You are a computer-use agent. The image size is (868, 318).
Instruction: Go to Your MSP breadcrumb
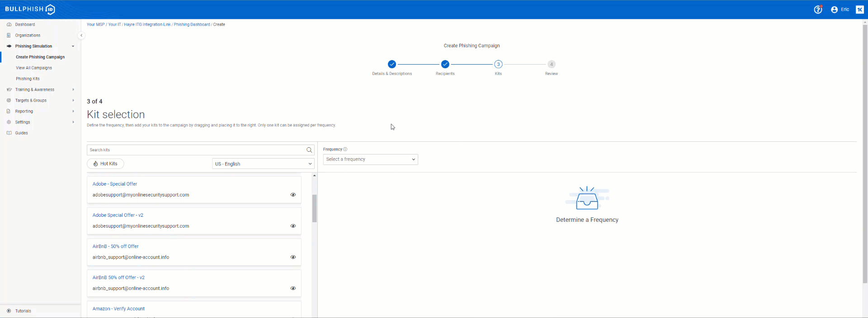tap(95, 24)
